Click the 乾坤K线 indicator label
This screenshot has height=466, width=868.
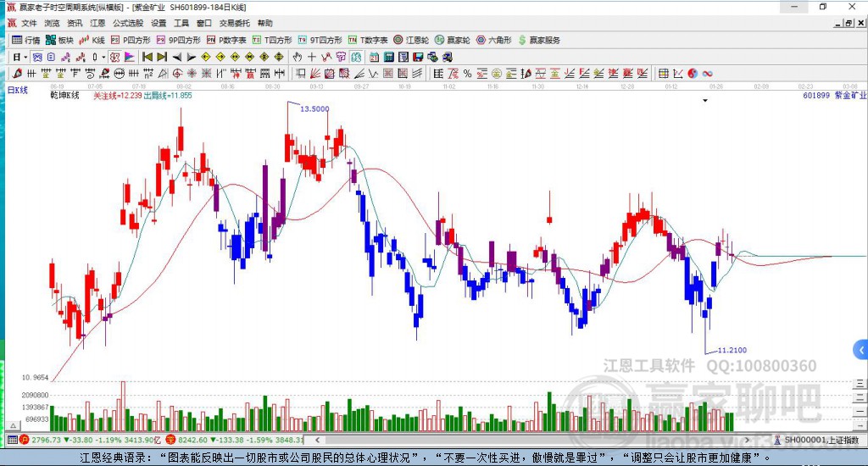[64, 96]
